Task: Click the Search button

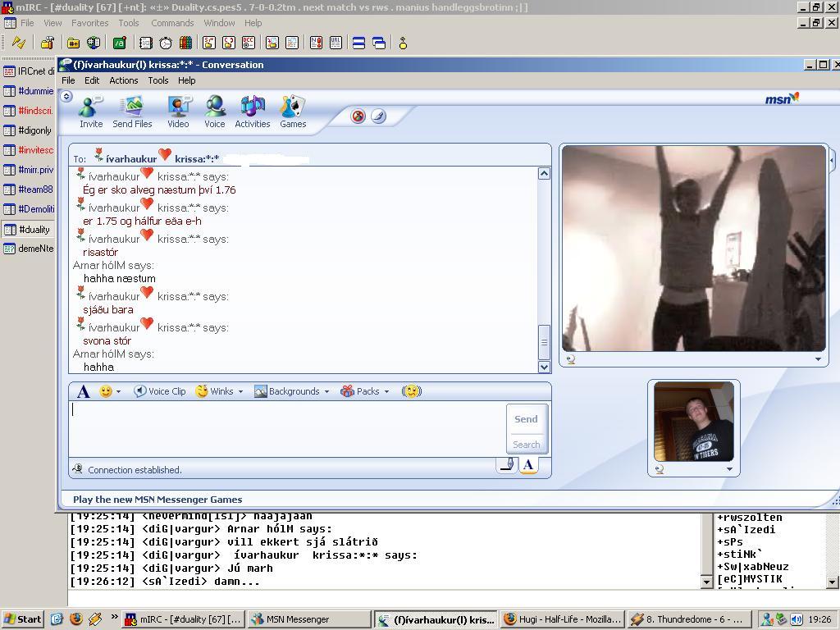Action: click(x=526, y=445)
